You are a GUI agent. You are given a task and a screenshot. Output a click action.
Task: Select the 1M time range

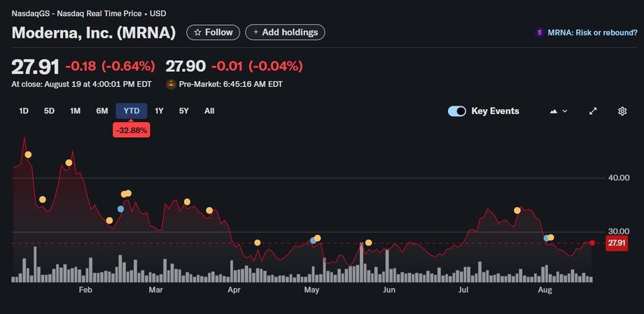coord(76,110)
